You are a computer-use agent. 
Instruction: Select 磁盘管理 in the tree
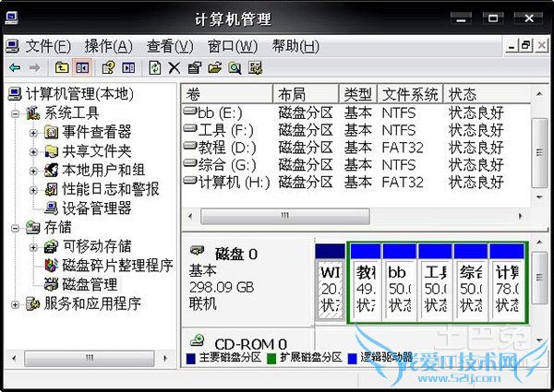point(90,284)
